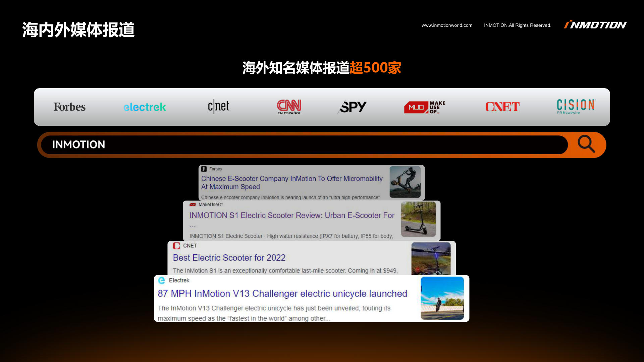Image resolution: width=644 pixels, height=362 pixels.
Task: Click the CNET favicon in search result
Action: (x=176, y=246)
